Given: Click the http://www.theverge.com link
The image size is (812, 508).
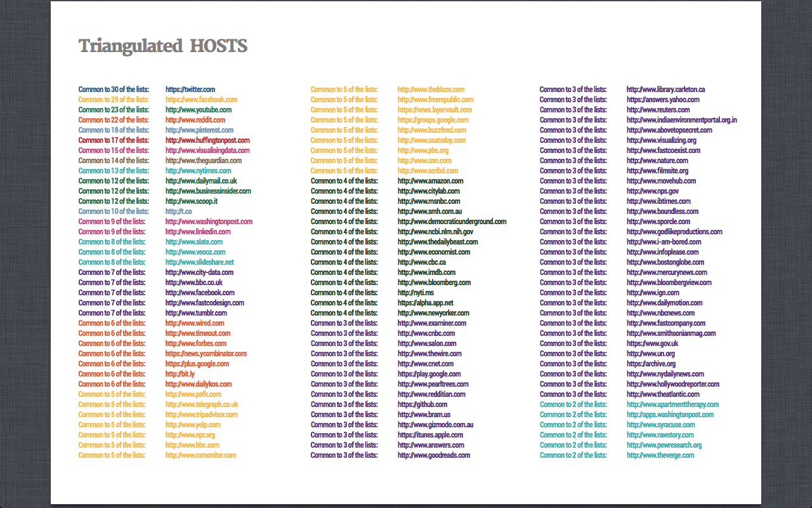Looking at the screenshot, I should (661, 455).
